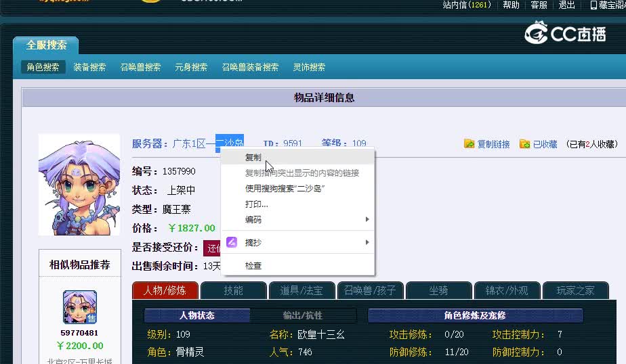Switch to 召唤兽搜索 tab

(140, 67)
